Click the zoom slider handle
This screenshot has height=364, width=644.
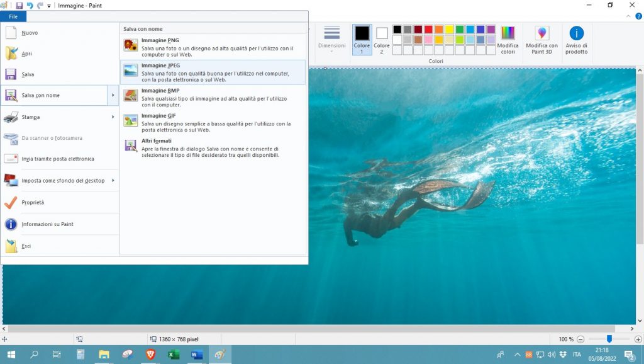609,339
